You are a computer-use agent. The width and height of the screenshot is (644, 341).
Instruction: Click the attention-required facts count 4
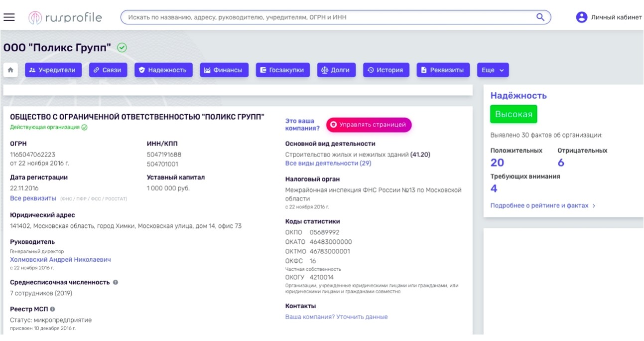point(494,188)
